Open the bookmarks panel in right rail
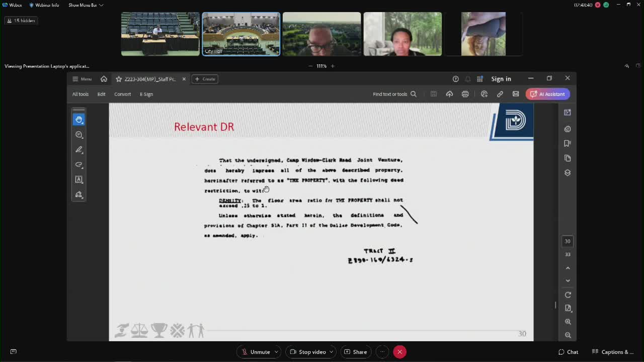The width and height of the screenshot is (644, 362). click(x=568, y=143)
